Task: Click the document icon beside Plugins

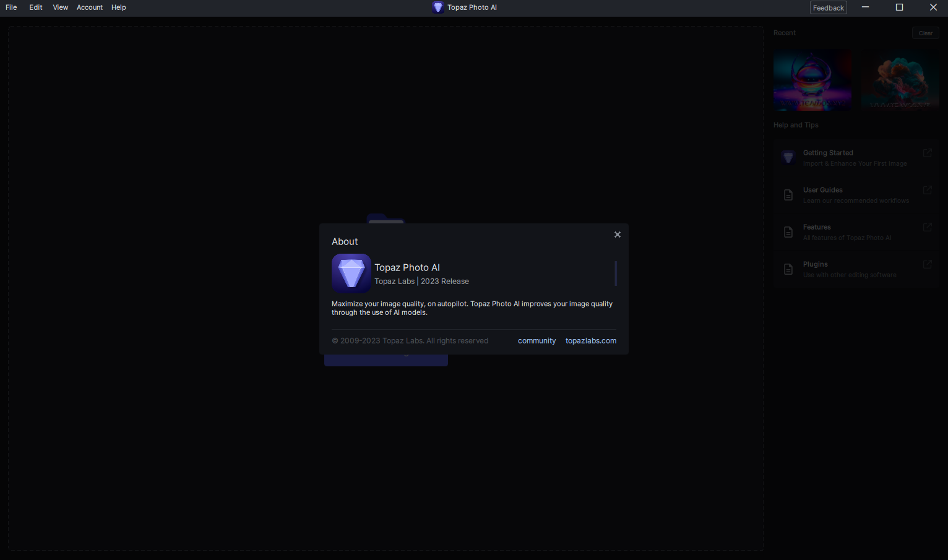Action: click(788, 269)
